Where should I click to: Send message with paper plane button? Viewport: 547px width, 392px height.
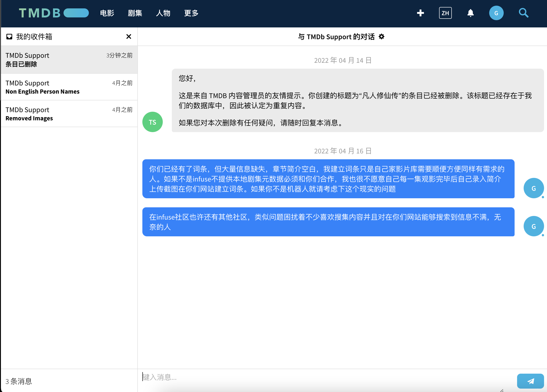click(x=530, y=381)
